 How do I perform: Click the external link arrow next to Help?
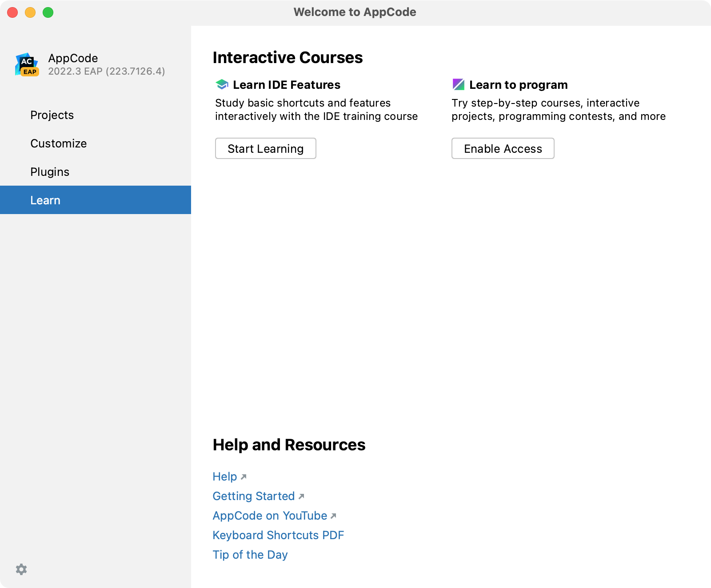(244, 477)
